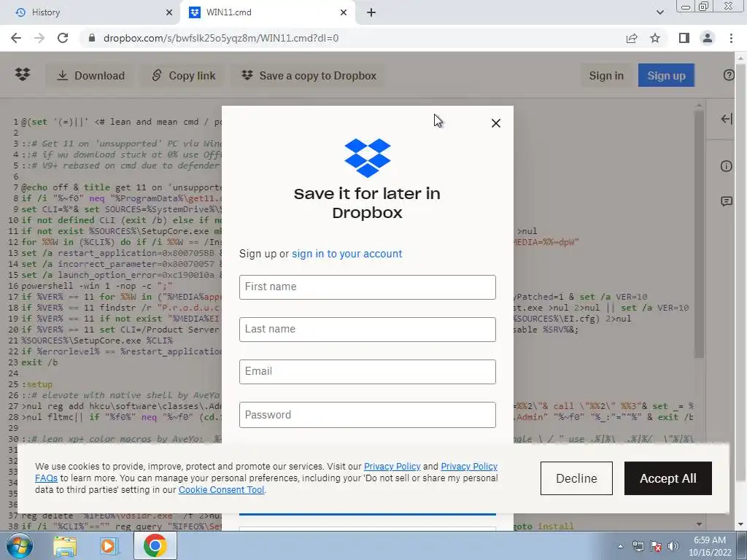Focus the First name field
This screenshot has height=560, width=747.
[368, 287]
